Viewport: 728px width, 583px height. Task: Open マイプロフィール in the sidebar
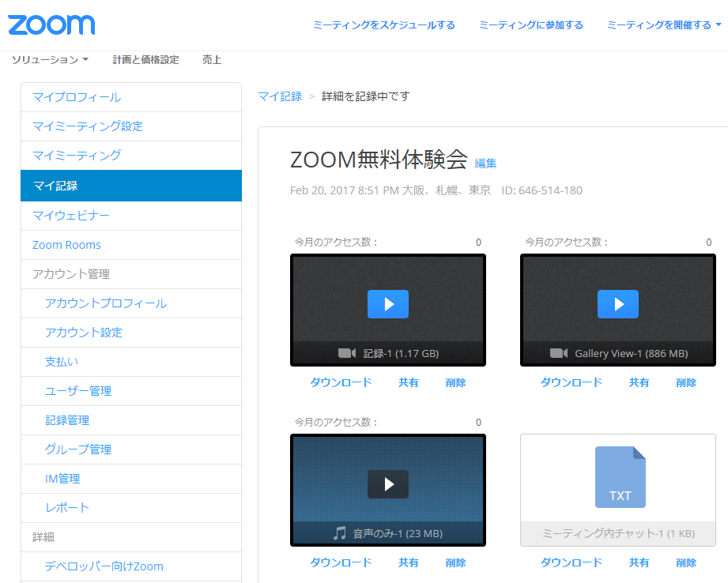tap(77, 97)
